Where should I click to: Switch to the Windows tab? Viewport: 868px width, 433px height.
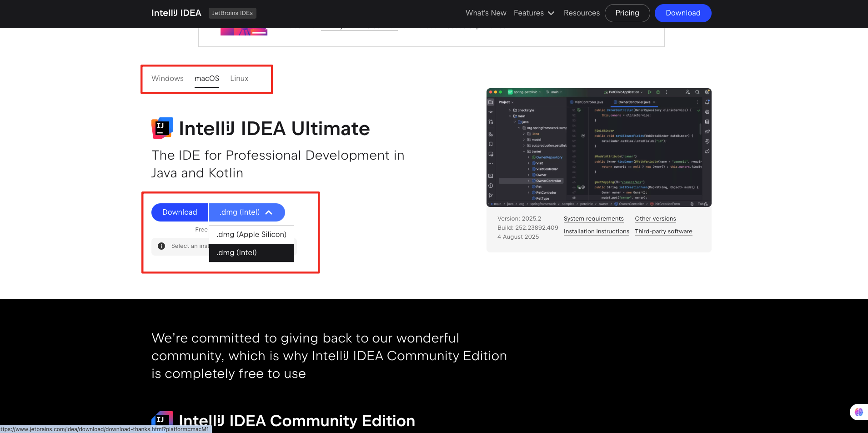(167, 78)
